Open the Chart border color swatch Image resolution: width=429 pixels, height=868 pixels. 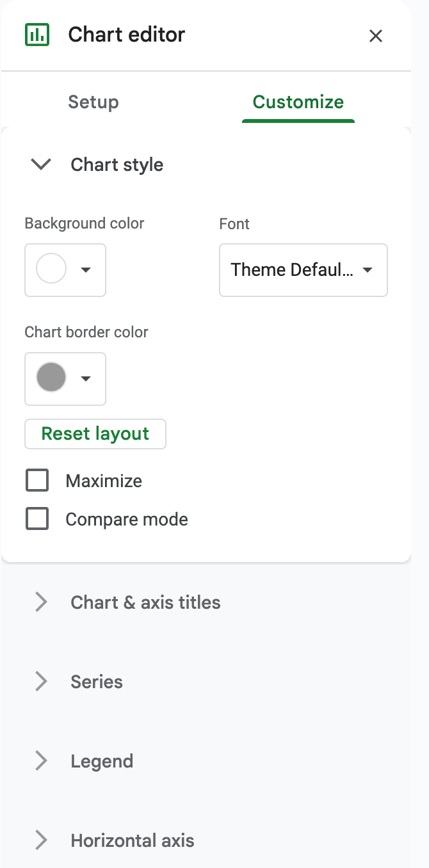click(51, 378)
